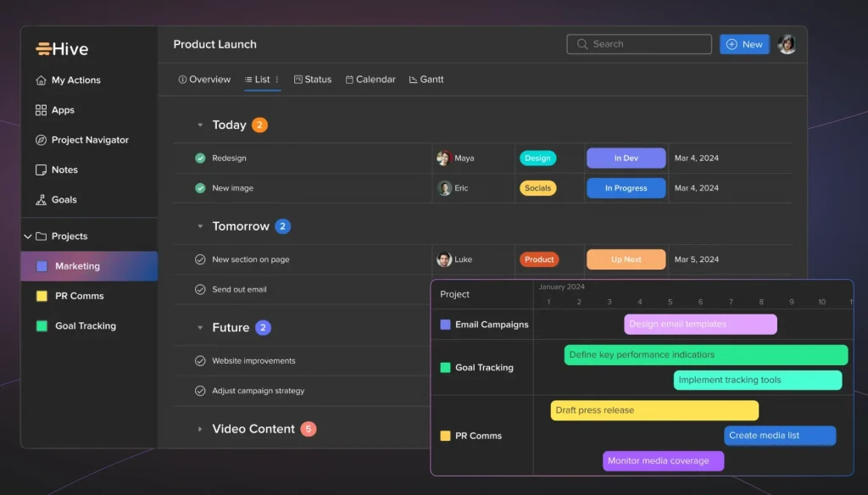The width and height of the screenshot is (868, 495).
Task: Switch to the Gantt tab
Action: pyautogui.click(x=426, y=80)
